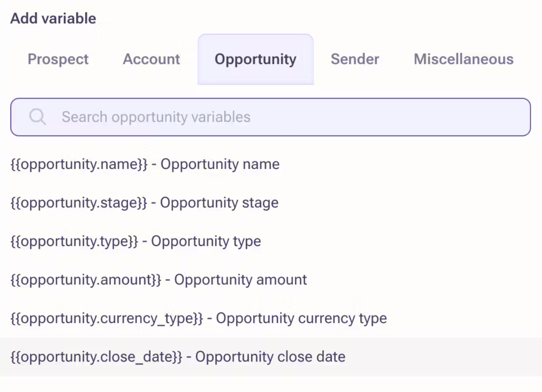Open the Miscellaneous tab

463,59
